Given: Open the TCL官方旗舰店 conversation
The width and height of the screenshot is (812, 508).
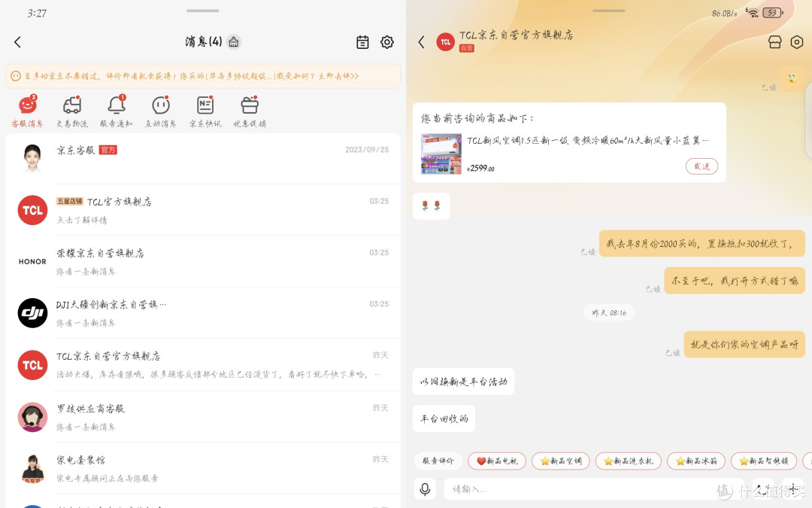Looking at the screenshot, I should [203, 210].
